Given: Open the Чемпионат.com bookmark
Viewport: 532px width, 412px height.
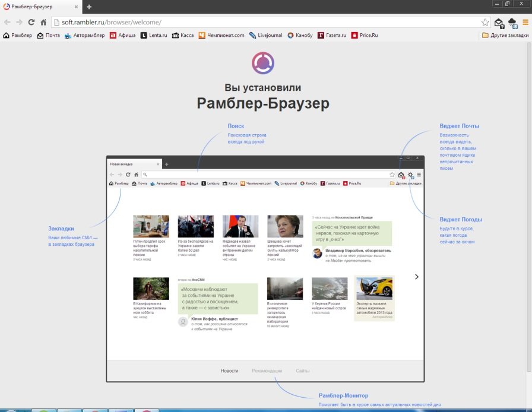Looking at the screenshot, I should coord(221,35).
